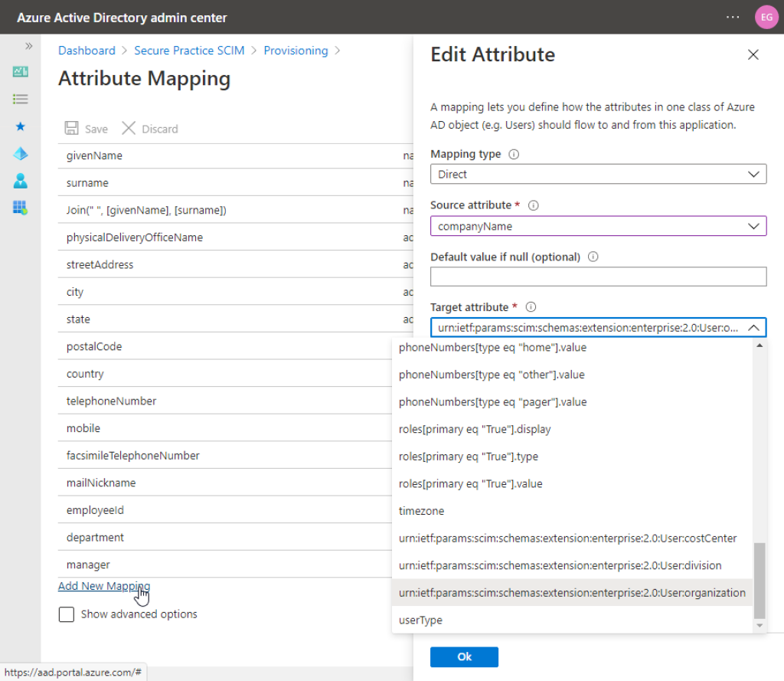Collapse the Target attribute dropdown
784x681 pixels.
753,328
